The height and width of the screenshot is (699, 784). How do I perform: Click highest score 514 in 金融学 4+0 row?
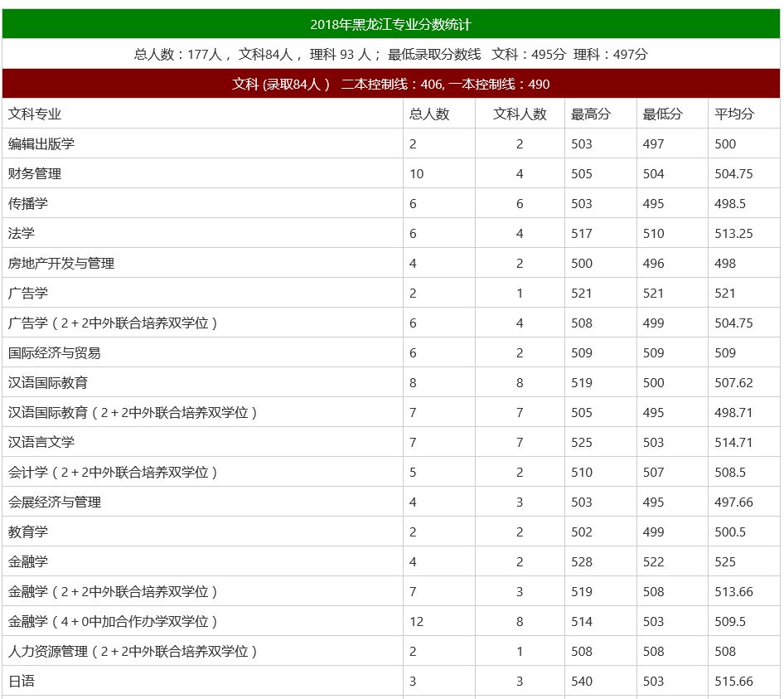[582, 621]
